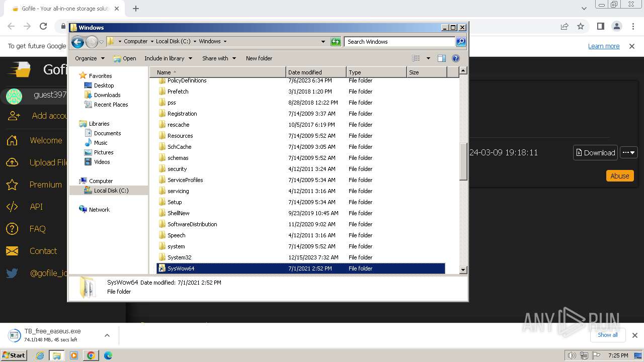The width and height of the screenshot is (644, 362).
Task: Click file list scroll down arrow
Action: (x=463, y=270)
